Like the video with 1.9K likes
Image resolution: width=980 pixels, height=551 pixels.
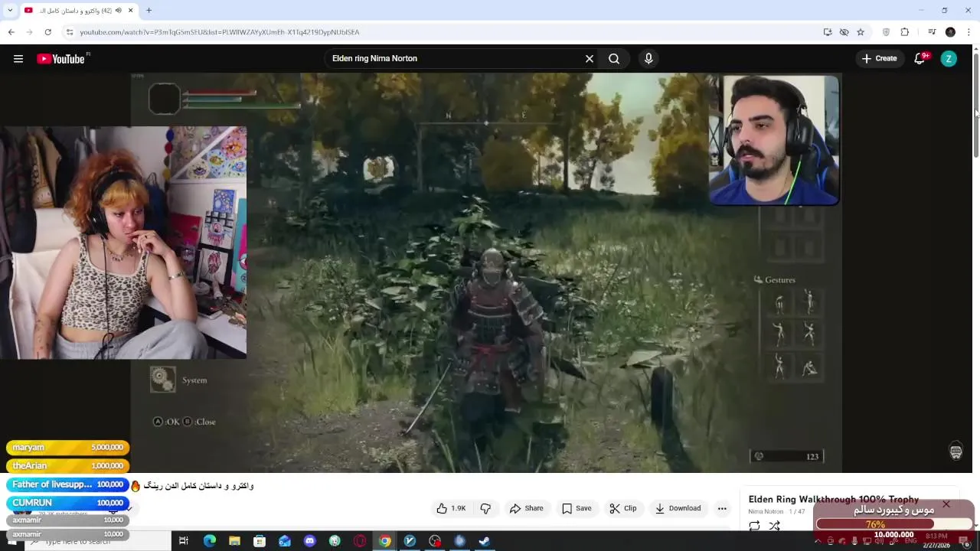(x=452, y=508)
